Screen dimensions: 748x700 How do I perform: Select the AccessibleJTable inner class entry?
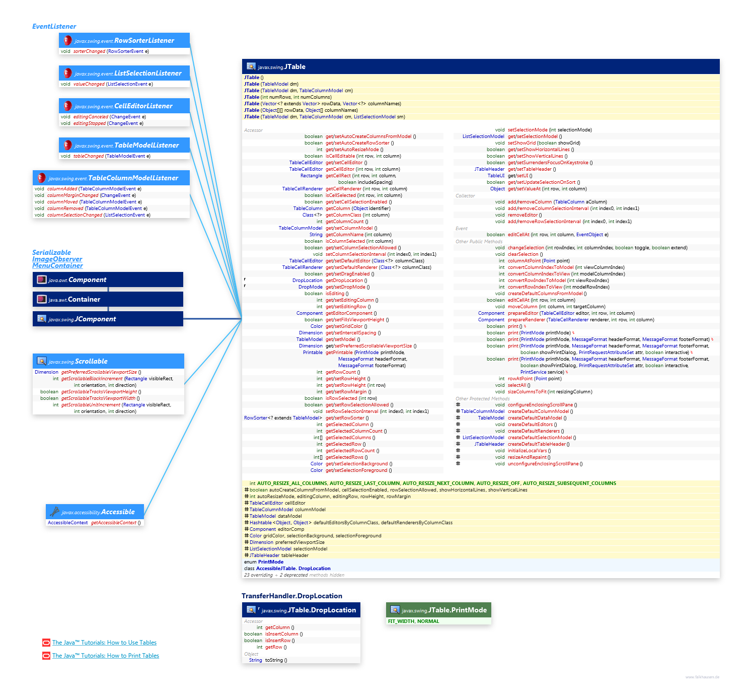click(x=276, y=569)
